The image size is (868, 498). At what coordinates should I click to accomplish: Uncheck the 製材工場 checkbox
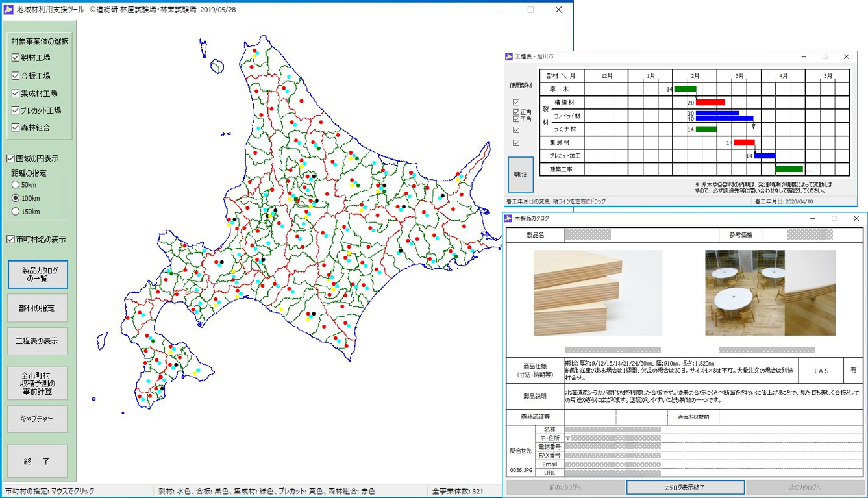click(x=16, y=58)
